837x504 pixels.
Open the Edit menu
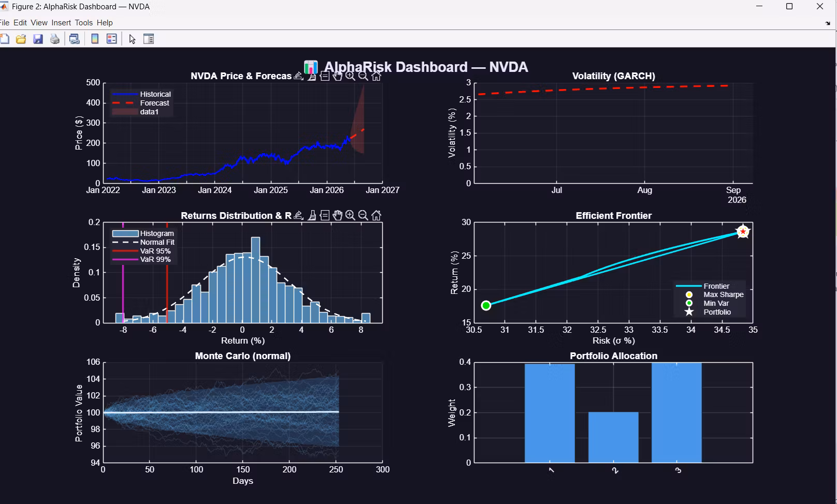point(20,23)
